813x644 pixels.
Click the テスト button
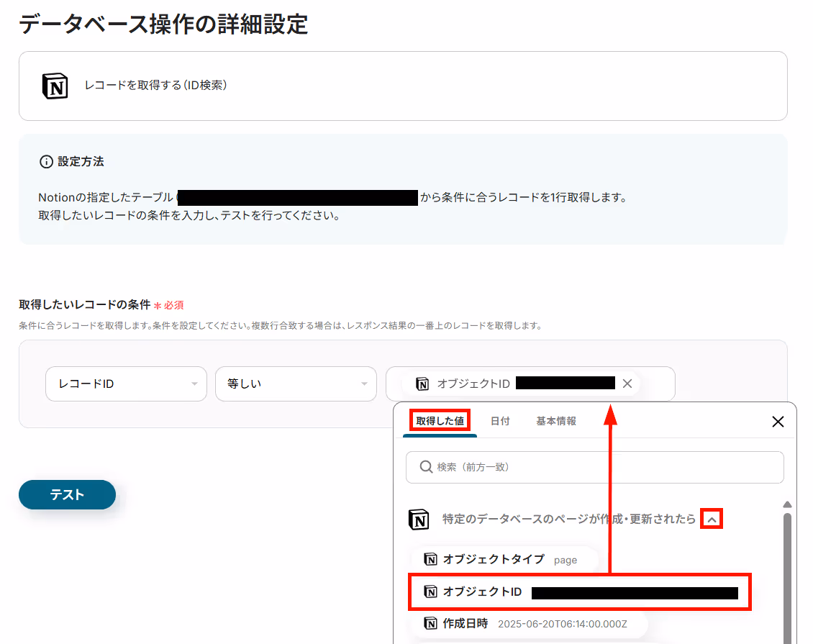pos(67,494)
